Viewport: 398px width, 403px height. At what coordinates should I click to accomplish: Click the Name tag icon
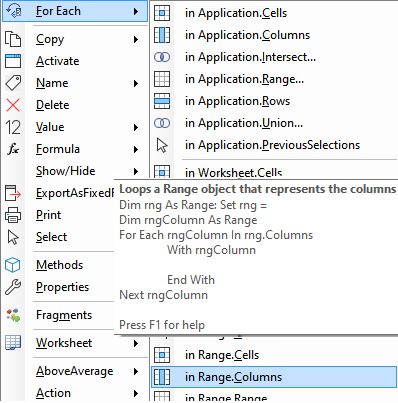pyautogui.click(x=13, y=83)
